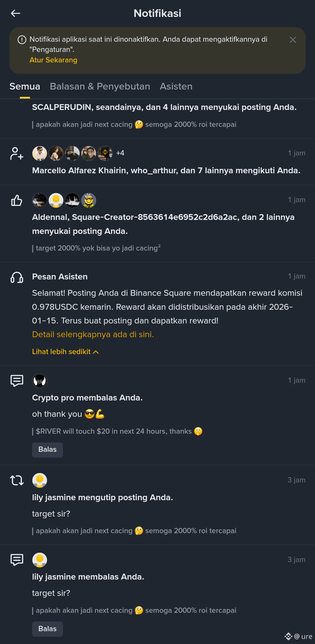Collapse message with Lihat lebih sedikit
This screenshot has width=315, height=644.
(65, 352)
